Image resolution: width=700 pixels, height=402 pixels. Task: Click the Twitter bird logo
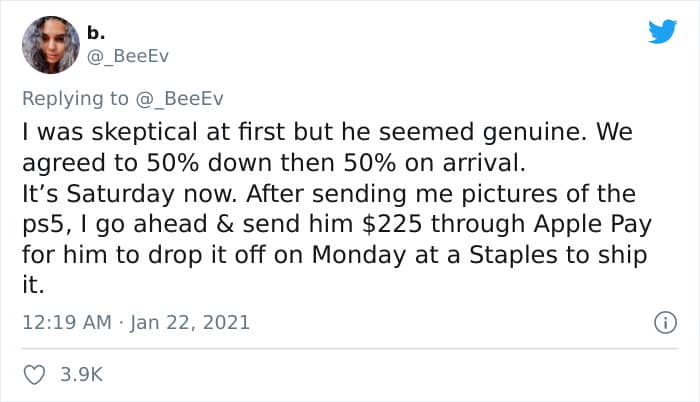[x=661, y=32]
